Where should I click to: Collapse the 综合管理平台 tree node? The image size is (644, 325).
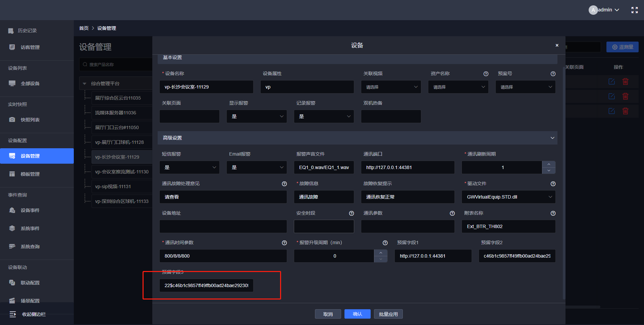[x=85, y=84]
